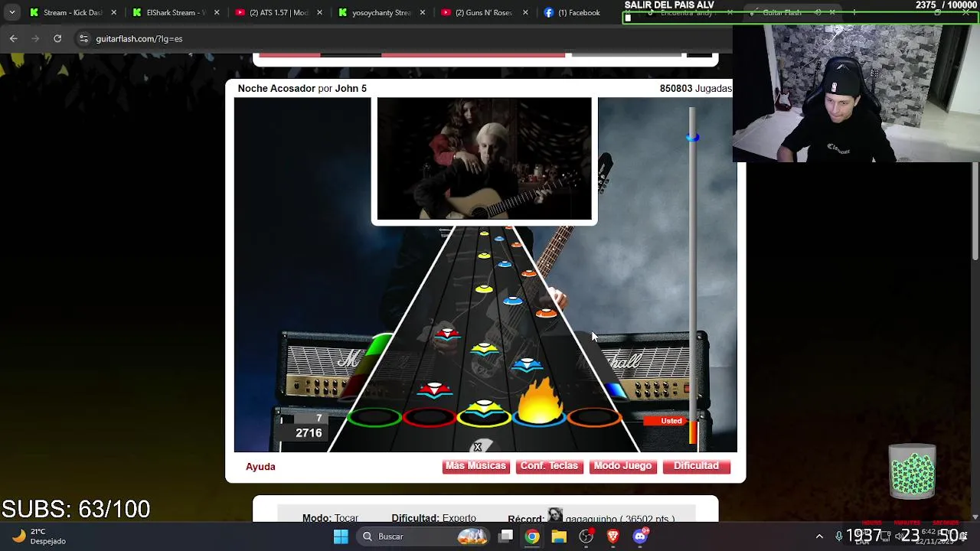Click the green fret button
Viewport: 980px width, 551px height.
(374, 417)
